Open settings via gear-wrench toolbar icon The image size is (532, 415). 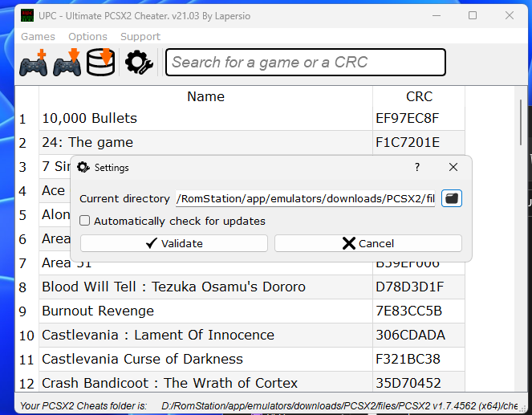tap(139, 63)
